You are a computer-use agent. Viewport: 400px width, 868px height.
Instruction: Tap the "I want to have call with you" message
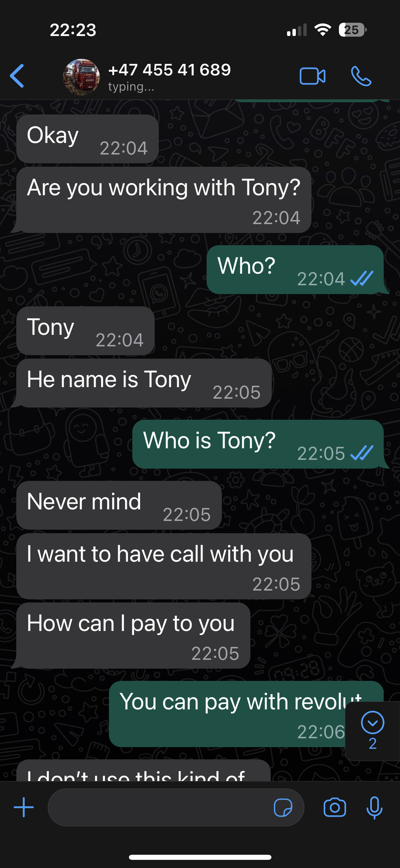point(164,566)
